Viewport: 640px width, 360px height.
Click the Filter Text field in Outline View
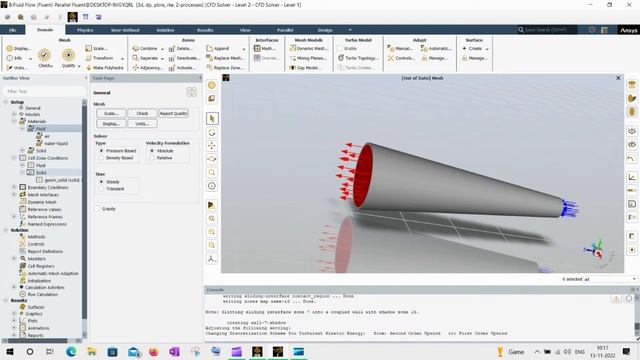point(43,91)
